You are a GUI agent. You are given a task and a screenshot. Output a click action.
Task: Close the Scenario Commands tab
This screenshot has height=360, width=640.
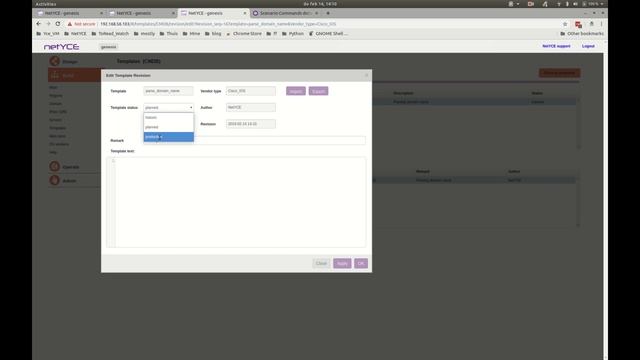pos(316,13)
